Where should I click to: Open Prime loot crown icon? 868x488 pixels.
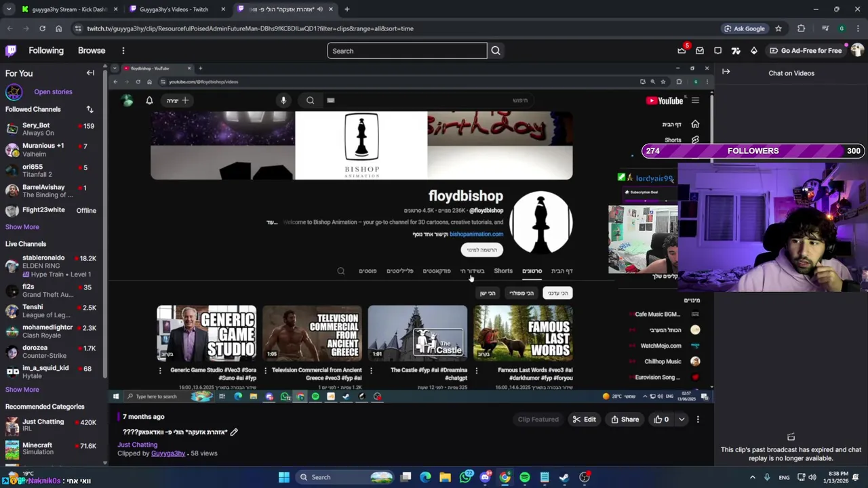tap(682, 51)
